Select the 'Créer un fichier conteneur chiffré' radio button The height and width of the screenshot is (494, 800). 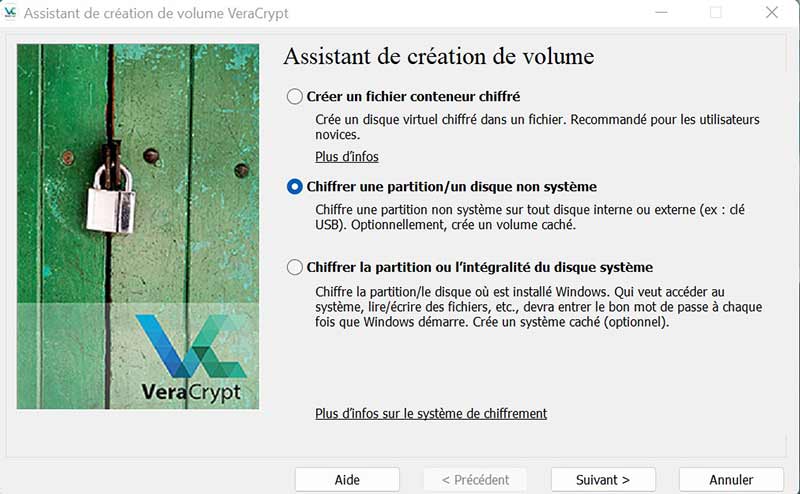pyautogui.click(x=294, y=96)
